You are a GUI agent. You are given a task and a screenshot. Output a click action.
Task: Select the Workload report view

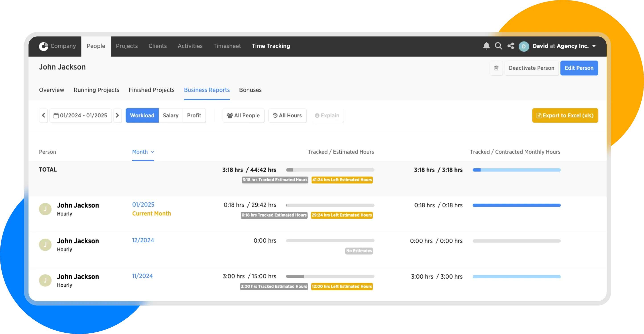pos(142,115)
